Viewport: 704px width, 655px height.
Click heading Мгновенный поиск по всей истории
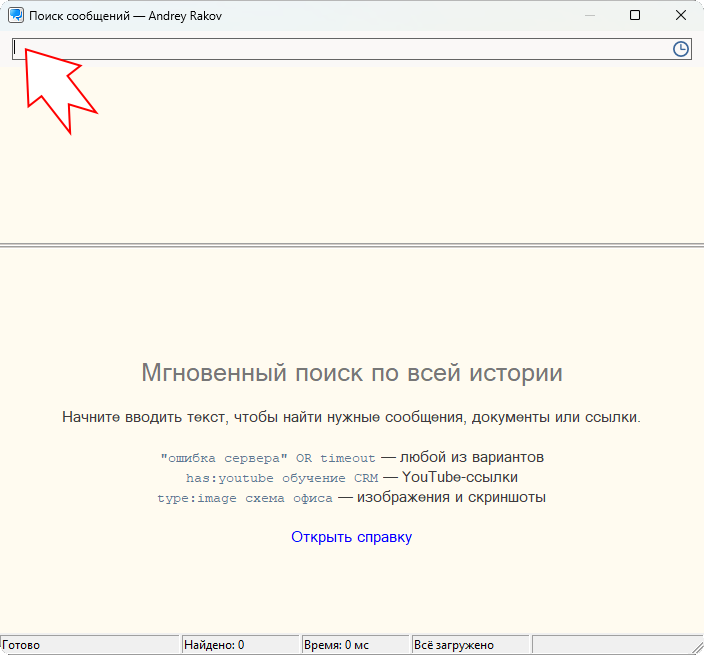352,373
